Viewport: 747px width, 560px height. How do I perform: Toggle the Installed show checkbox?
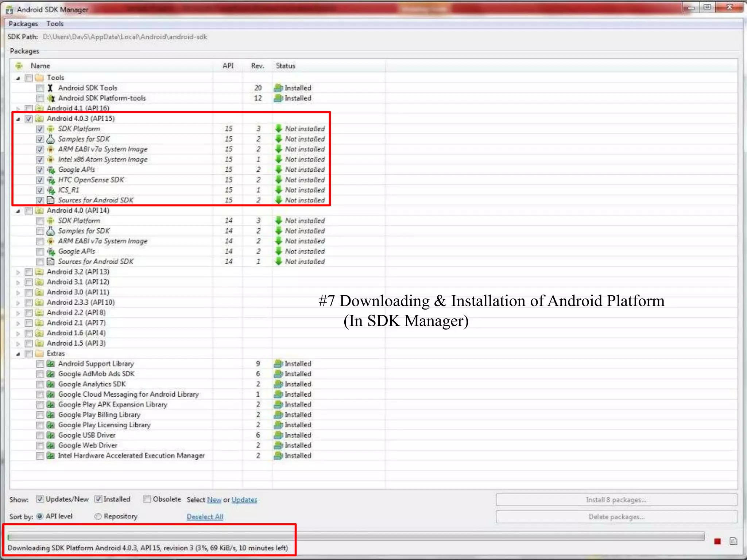98,499
